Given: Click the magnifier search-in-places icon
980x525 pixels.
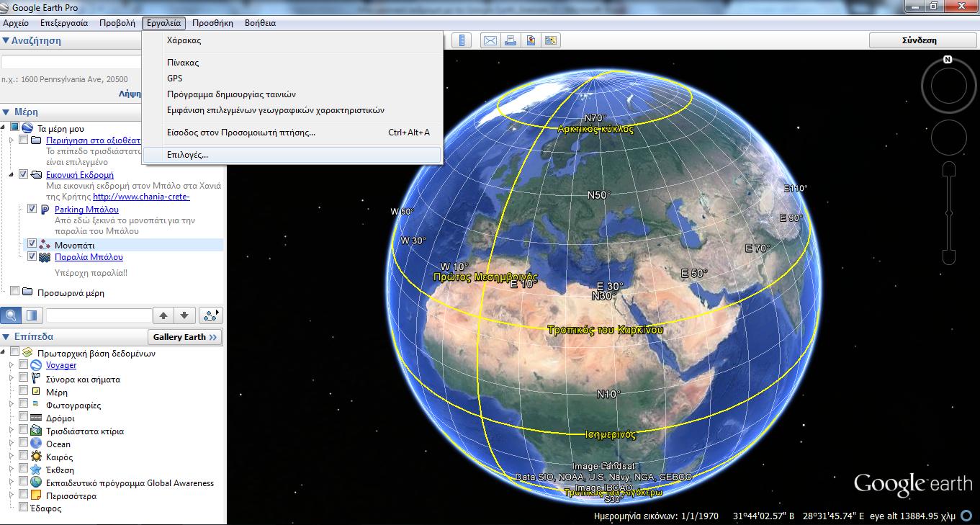Looking at the screenshot, I should pyautogui.click(x=11, y=315).
